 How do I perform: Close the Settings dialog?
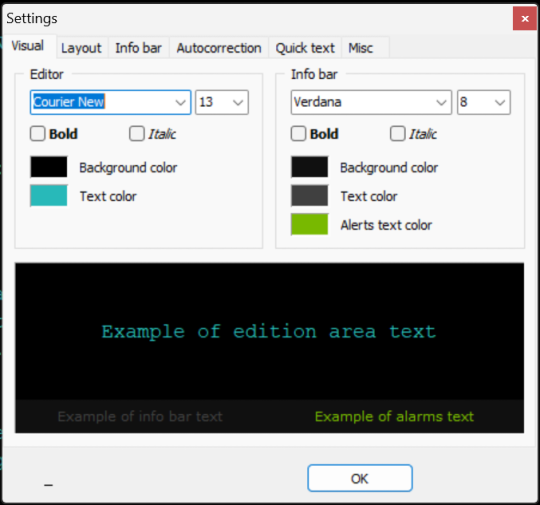[x=525, y=19]
